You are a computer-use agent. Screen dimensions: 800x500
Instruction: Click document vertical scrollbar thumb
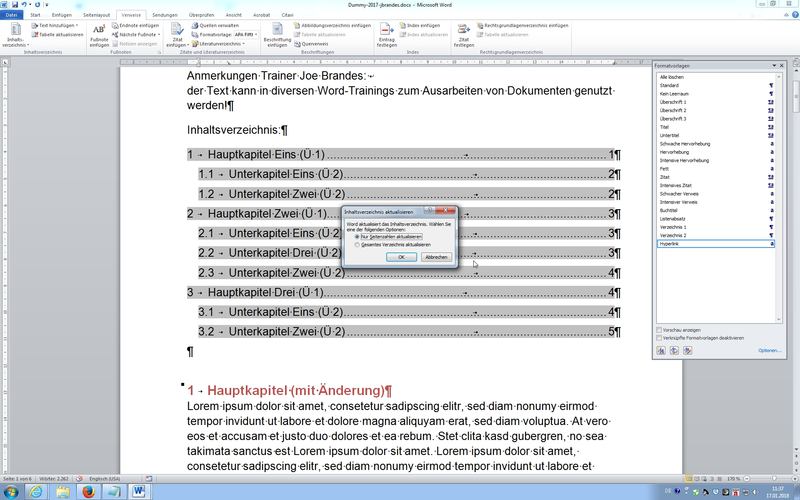[796, 96]
